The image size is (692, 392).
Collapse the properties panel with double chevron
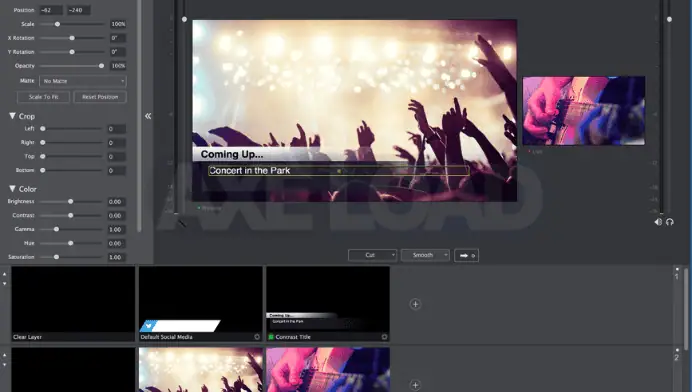pyautogui.click(x=148, y=116)
